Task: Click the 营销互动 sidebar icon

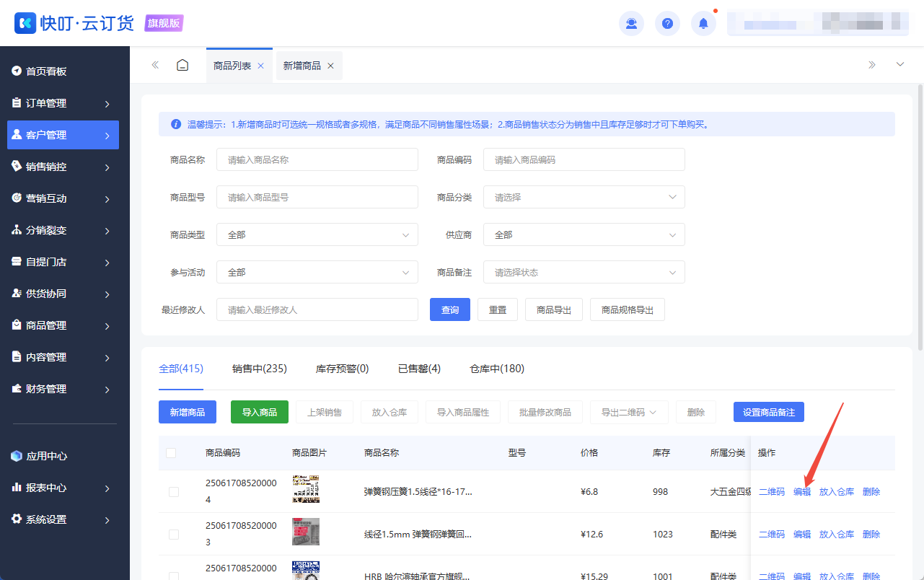Action: 17,198
